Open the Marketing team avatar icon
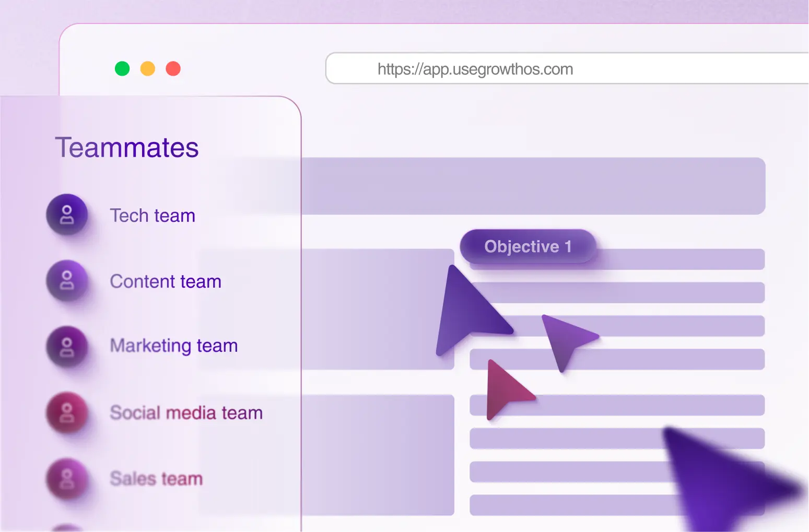The height and width of the screenshot is (532, 809). [x=67, y=347]
